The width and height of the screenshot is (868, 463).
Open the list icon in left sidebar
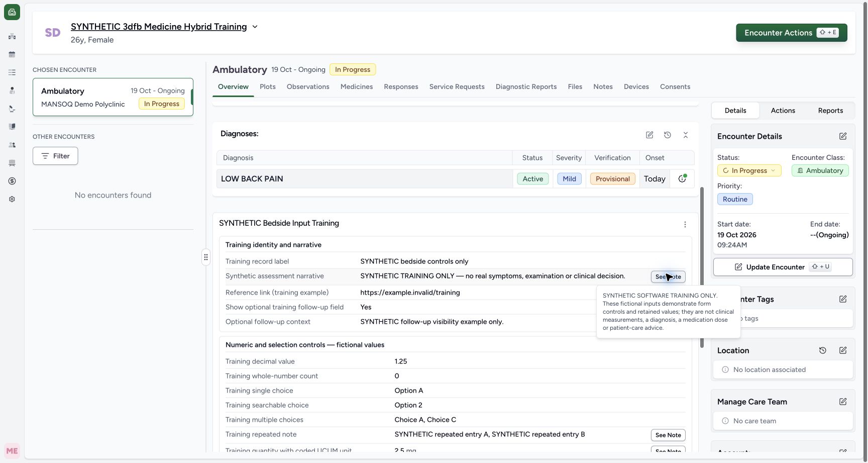click(12, 72)
